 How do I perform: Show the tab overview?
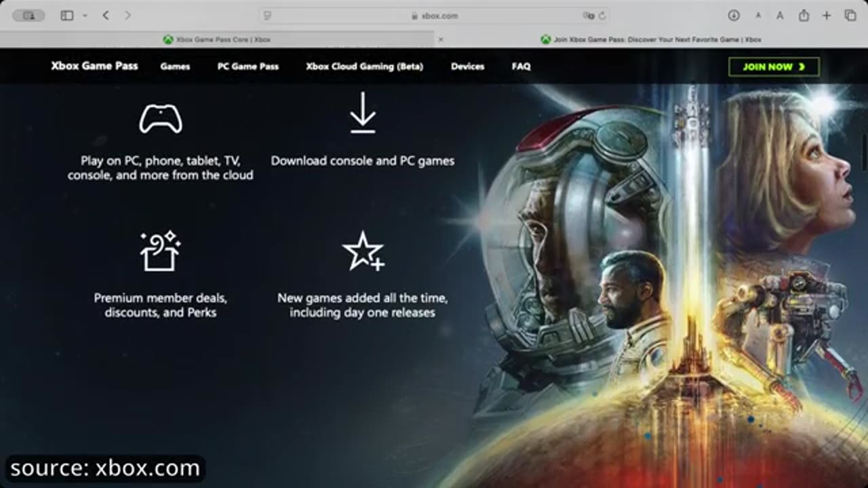click(850, 15)
